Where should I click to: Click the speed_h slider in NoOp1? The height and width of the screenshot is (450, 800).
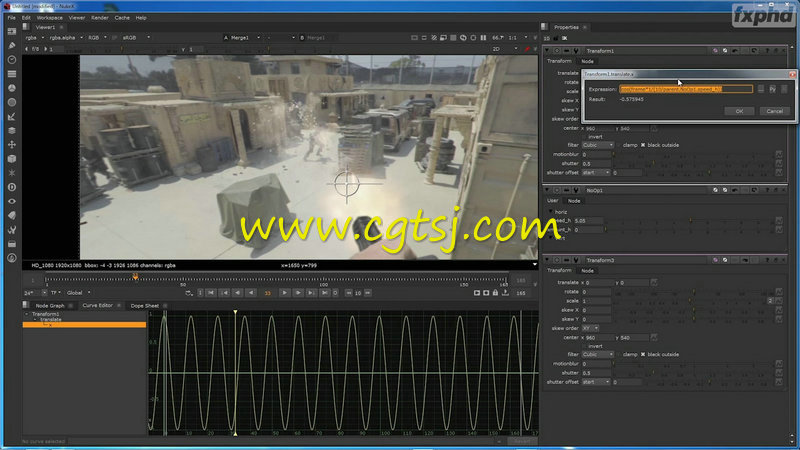click(690, 221)
